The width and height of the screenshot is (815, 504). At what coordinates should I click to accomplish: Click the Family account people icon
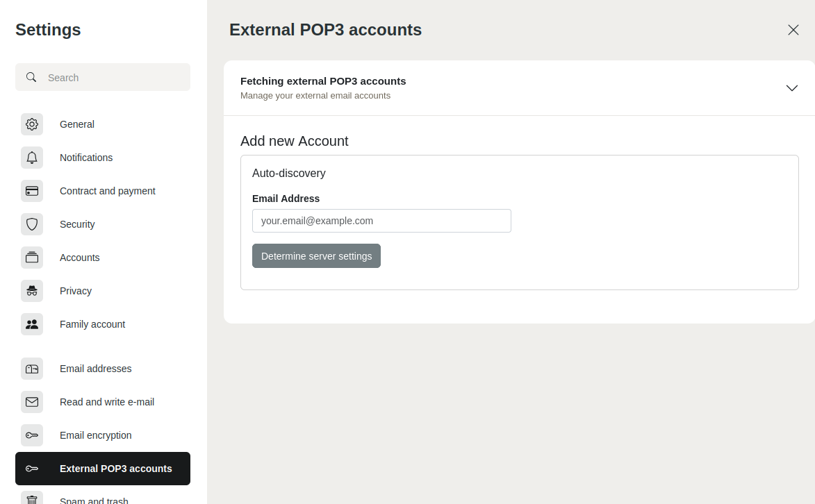click(x=32, y=324)
